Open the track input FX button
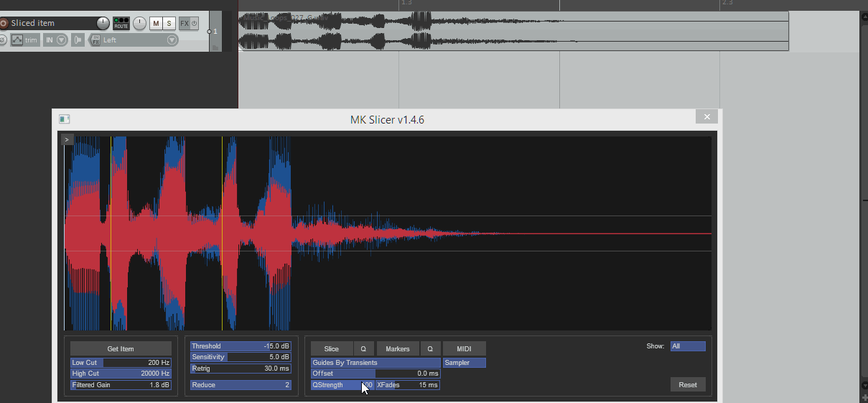Viewport: 868px width, 403px height. point(95,40)
